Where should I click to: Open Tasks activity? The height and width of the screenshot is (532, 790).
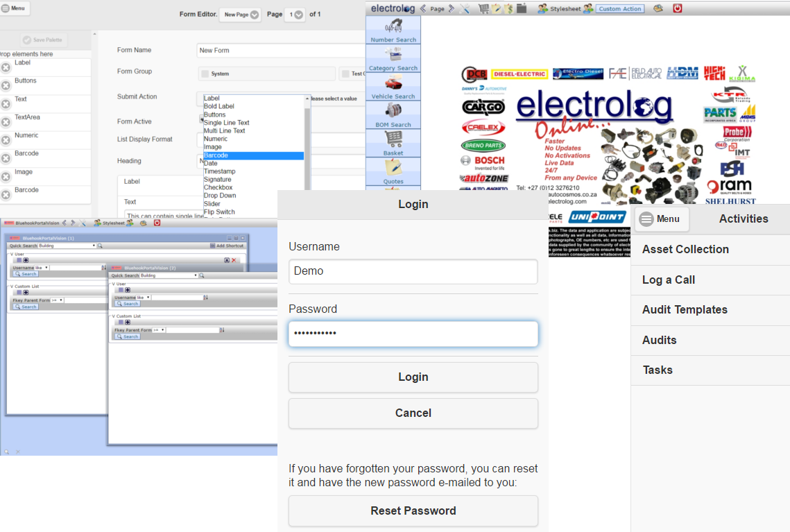(x=710, y=370)
